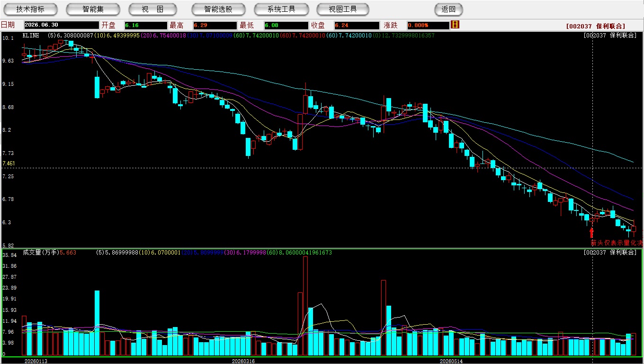Open 系统工具 from the top bar
644x364 pixels.
pyautogui.click(x=281, y=9)
